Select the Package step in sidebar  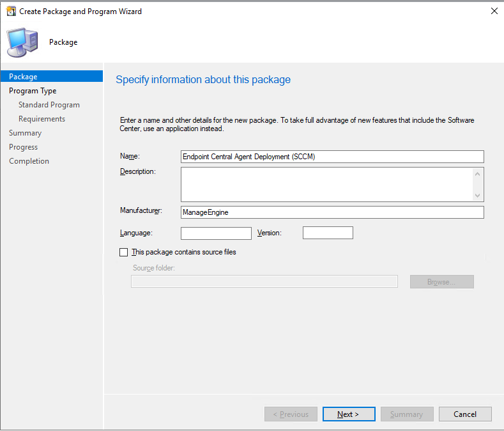[24, 77]
